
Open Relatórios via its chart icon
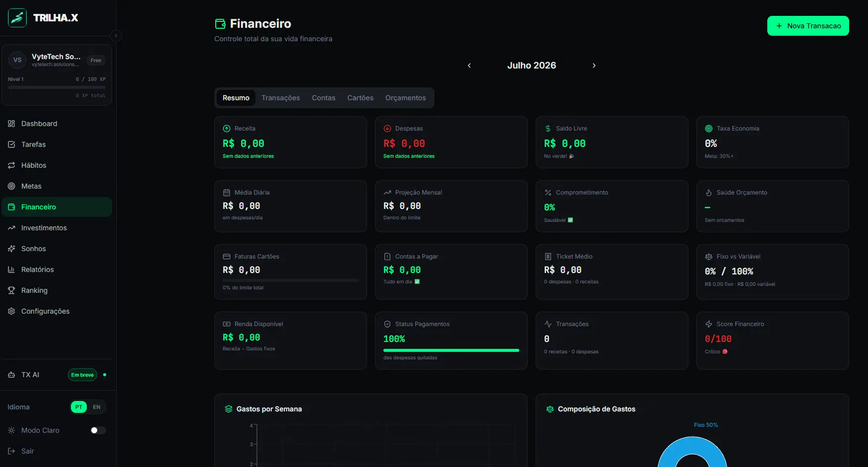click(x=11, y=269)
